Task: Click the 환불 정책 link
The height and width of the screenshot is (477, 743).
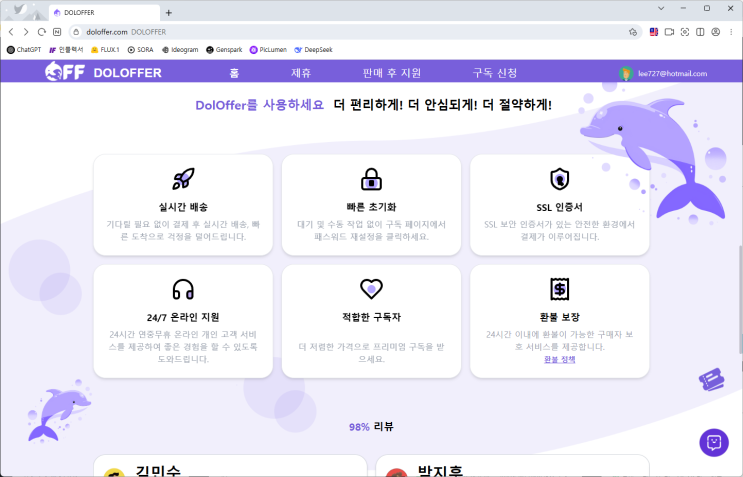Action: pos(559,360)
